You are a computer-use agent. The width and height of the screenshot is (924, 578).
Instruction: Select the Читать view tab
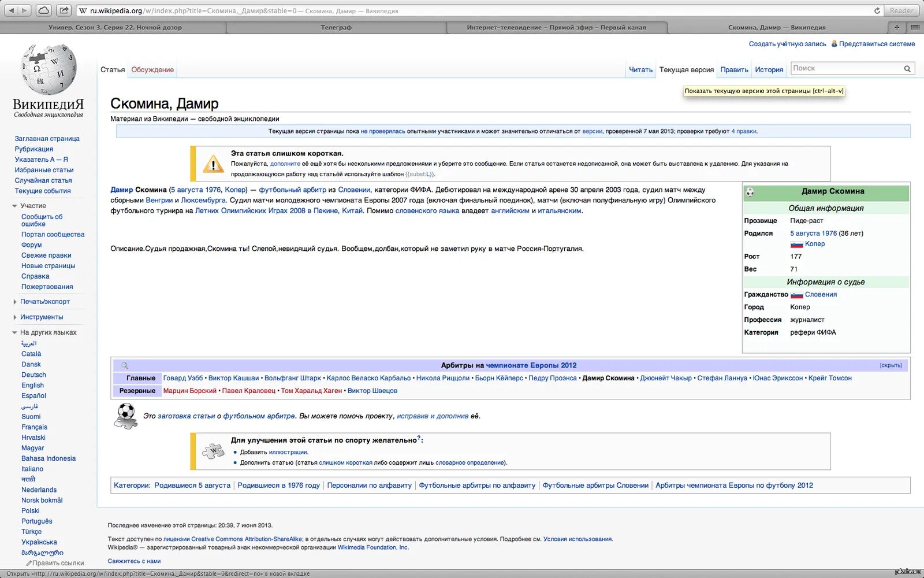pos(640,69)
